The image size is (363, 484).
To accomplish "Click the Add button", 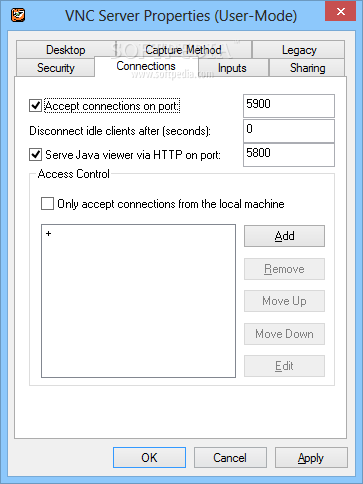I will (284, 236).
